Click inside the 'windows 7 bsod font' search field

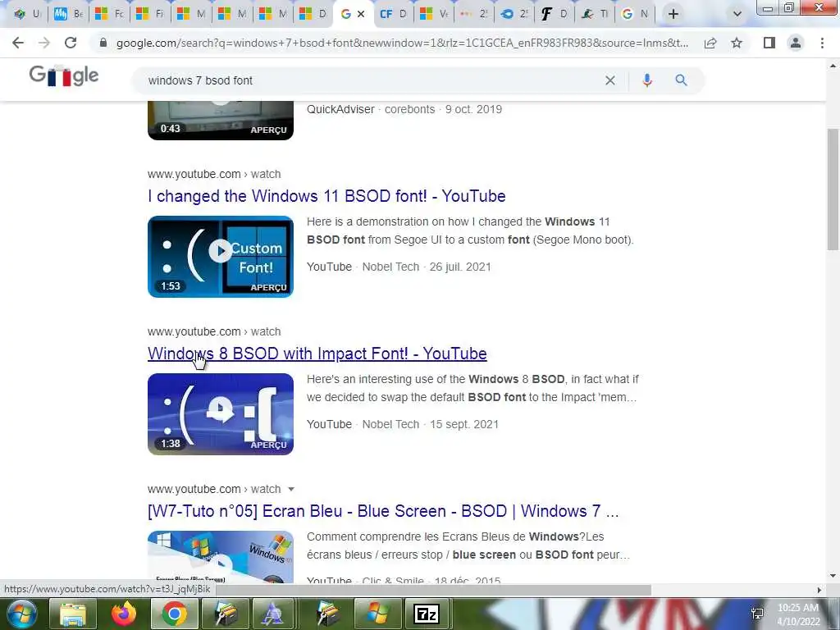pyautogui.click(x=370, y=80)
